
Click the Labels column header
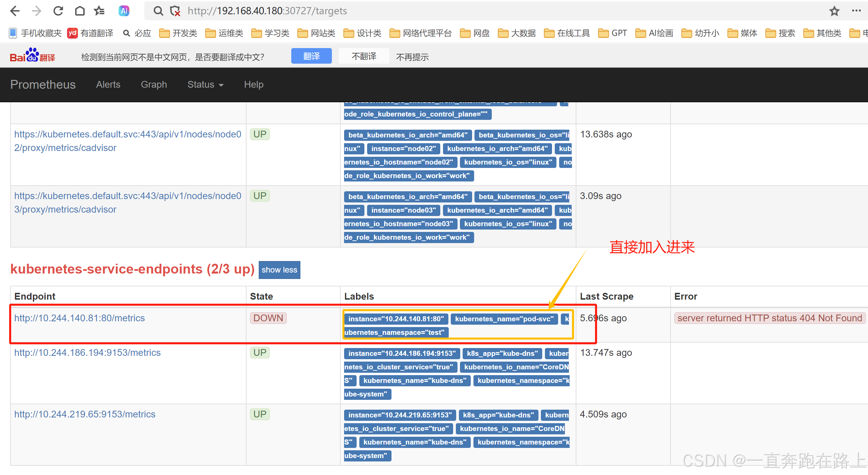pos(359,297)
